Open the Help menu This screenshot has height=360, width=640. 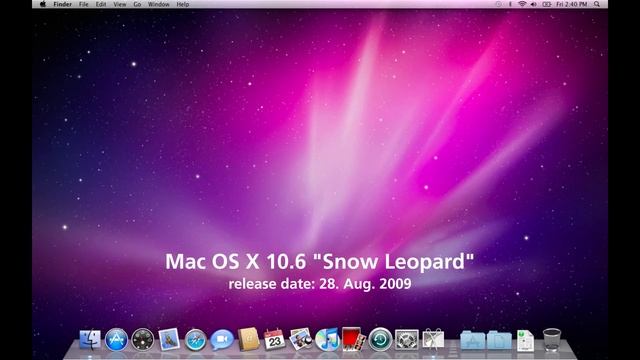183,4
